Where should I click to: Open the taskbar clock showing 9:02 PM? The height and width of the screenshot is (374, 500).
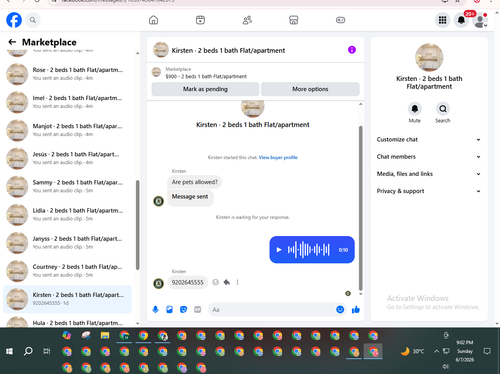[x=465, y=351]
